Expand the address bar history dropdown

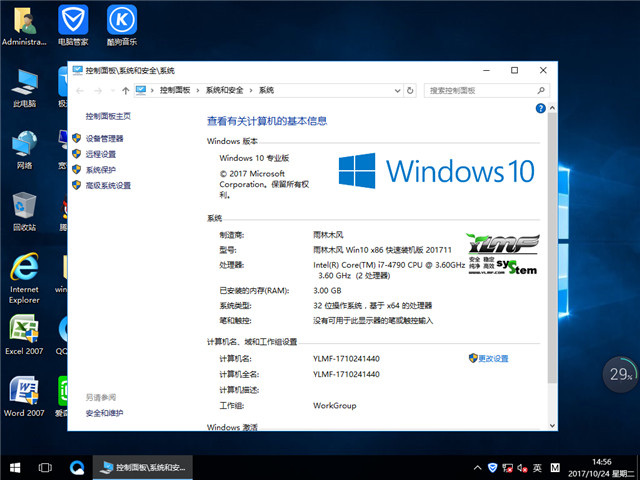tap(397, 91)
